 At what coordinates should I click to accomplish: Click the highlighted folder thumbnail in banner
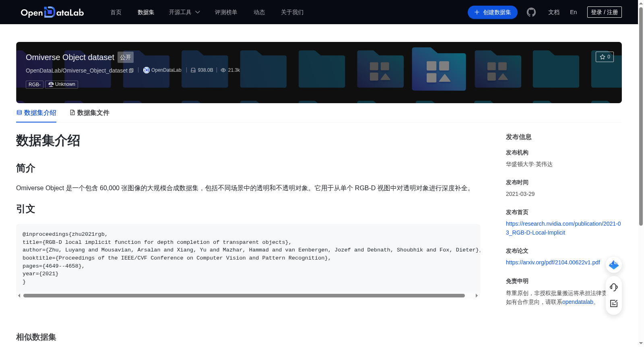439,69
